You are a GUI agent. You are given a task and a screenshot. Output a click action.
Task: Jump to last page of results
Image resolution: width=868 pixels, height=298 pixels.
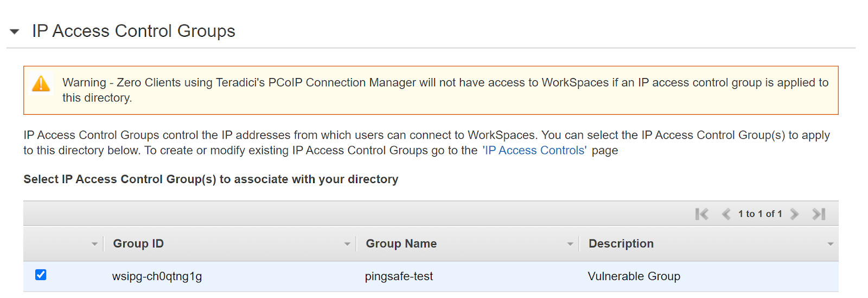pos(819,214)
